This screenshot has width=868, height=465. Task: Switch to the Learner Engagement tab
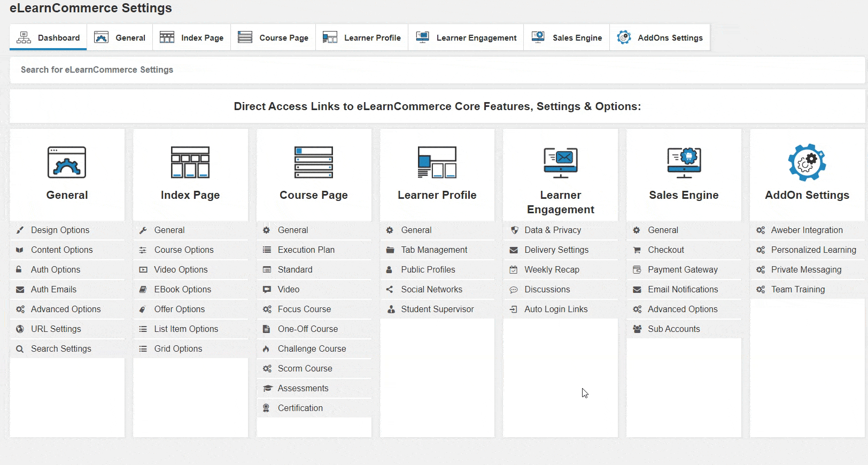466,37
